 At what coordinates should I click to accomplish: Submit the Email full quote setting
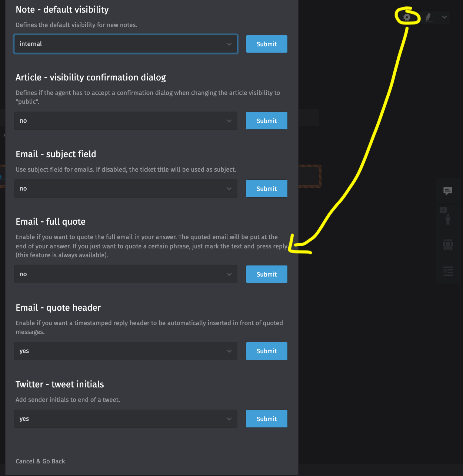tap(266, 274)
